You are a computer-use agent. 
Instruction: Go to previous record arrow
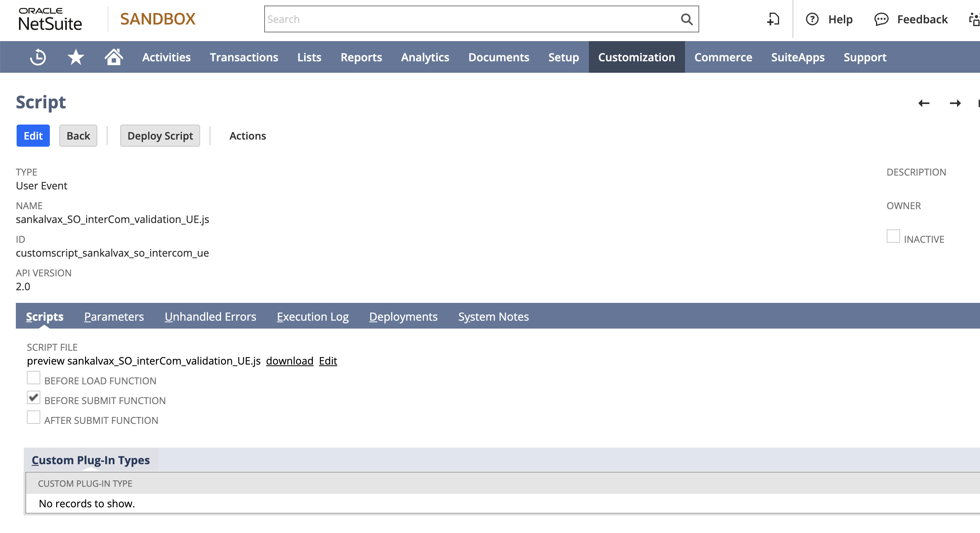[x=924, y=103]
